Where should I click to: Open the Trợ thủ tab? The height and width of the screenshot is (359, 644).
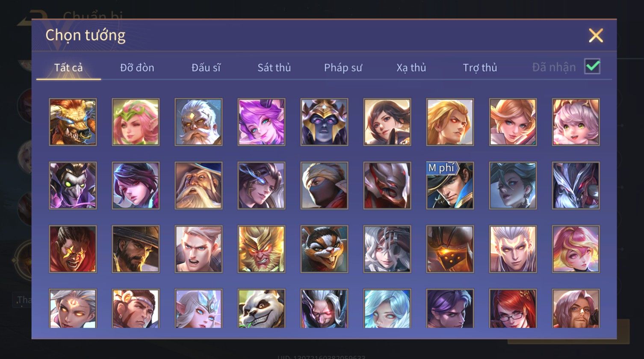click(480, 68)
